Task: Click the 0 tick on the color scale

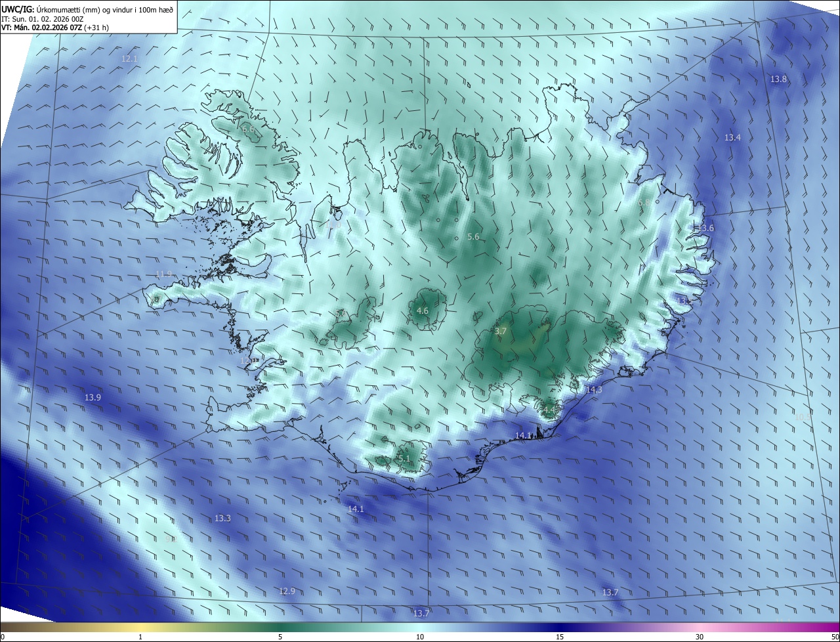Action: [2, 637]
